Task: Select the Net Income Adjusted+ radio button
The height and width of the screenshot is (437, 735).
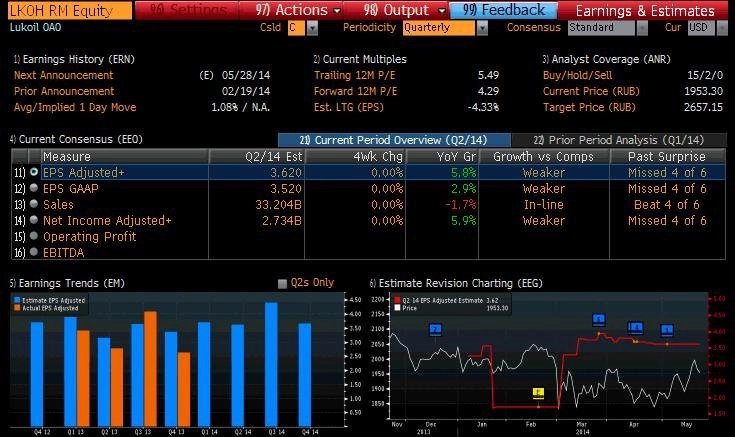Action: pyautogui.click(x=34, y=220)
